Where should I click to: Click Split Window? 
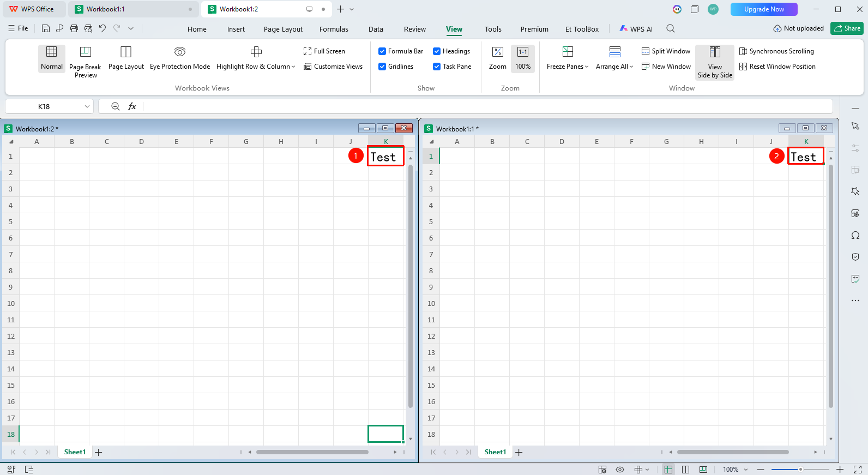(x=666, y=51)
